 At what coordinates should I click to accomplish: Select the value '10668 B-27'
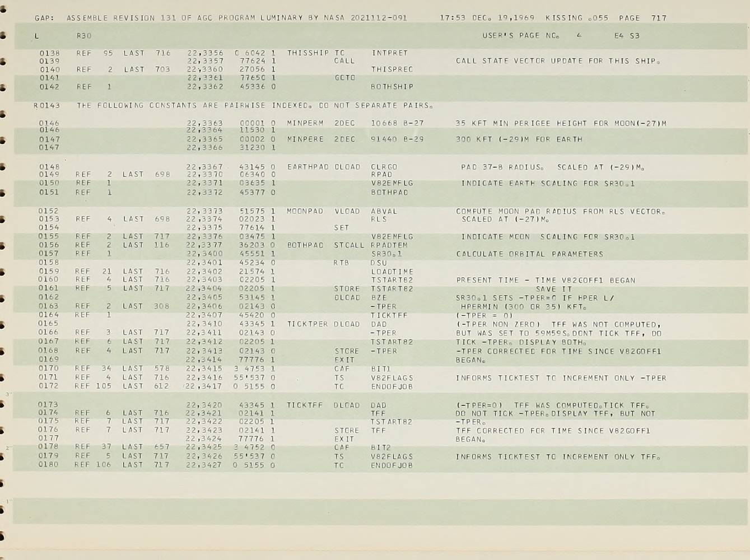[397, 123]
